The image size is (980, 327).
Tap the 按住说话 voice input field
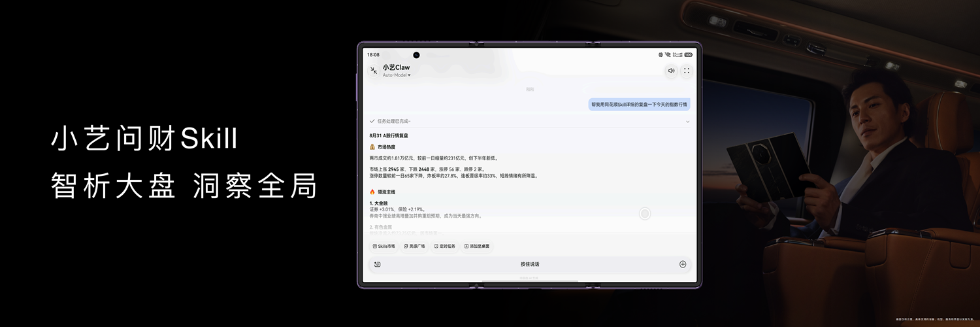point(530,264)
